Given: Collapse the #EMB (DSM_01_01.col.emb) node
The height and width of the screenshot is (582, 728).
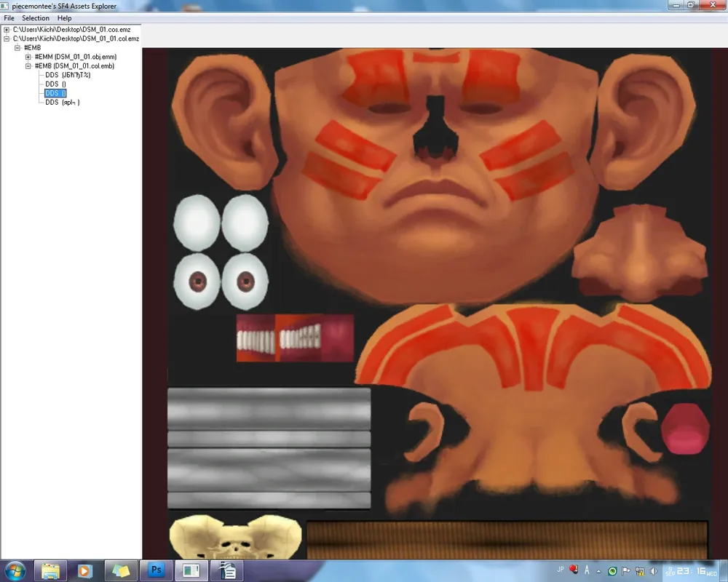Looking at the screenshot, I should pos(28,65).
